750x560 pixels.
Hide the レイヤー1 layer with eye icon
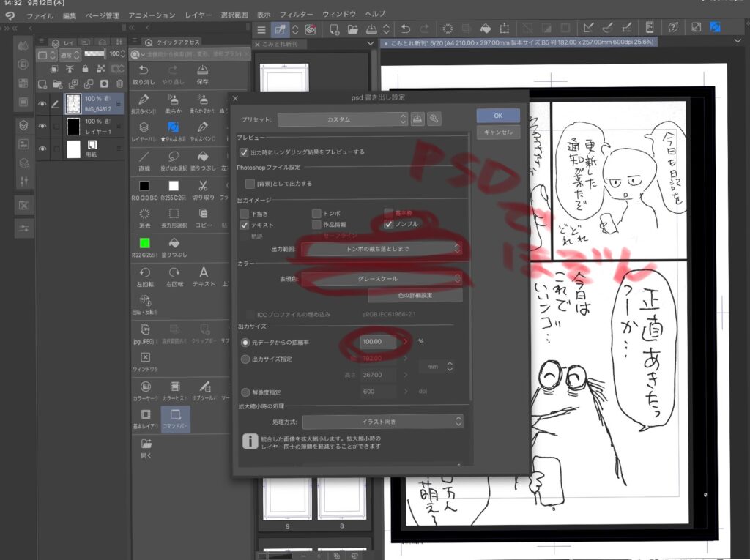(x=42, y=126)
